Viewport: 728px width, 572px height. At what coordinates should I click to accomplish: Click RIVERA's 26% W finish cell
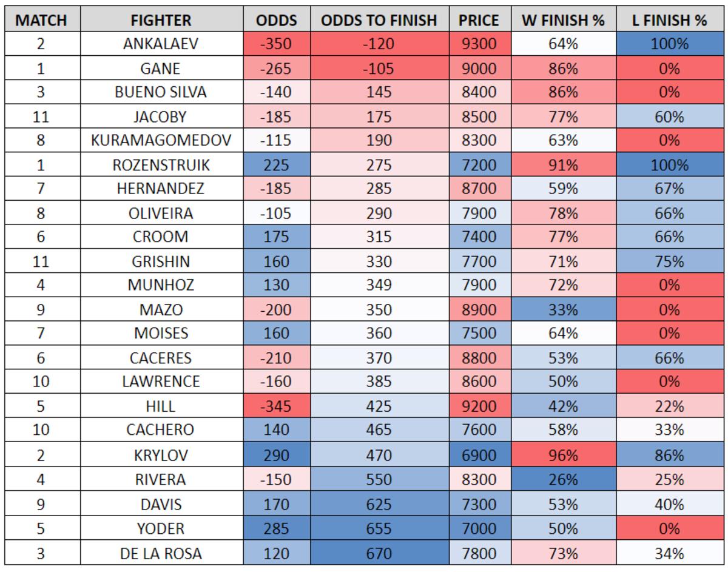[563, 480]
